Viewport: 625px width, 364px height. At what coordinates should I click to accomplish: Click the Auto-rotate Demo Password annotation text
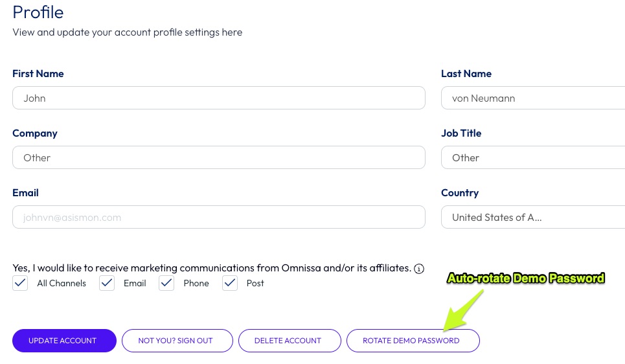pos(525,279)
